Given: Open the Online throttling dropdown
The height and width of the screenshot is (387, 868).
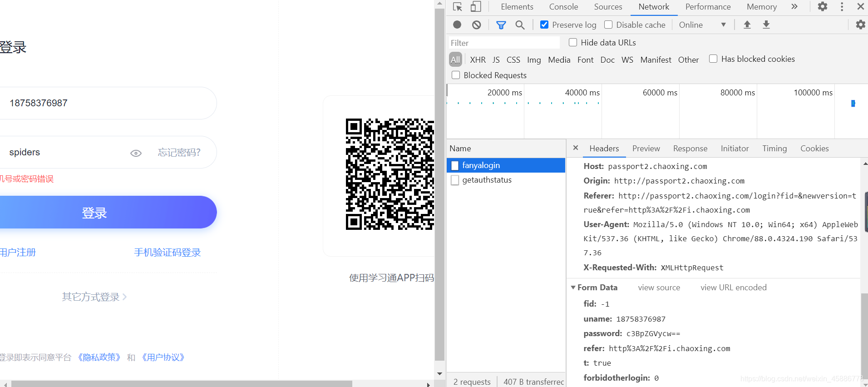Looking at the screenshot, I should 702,25.
